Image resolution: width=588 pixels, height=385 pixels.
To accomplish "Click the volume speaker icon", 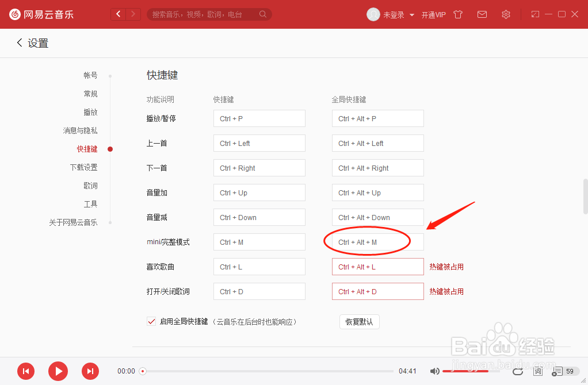I will (435, 371).
